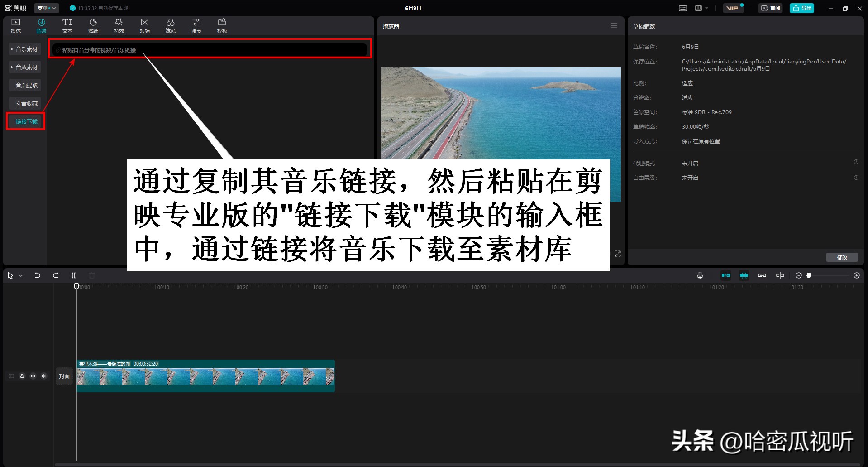The height and width of the screenshot is (467, 868).
Task: Expand the selection tool dropdown arrow
Action: click(20, 275)
